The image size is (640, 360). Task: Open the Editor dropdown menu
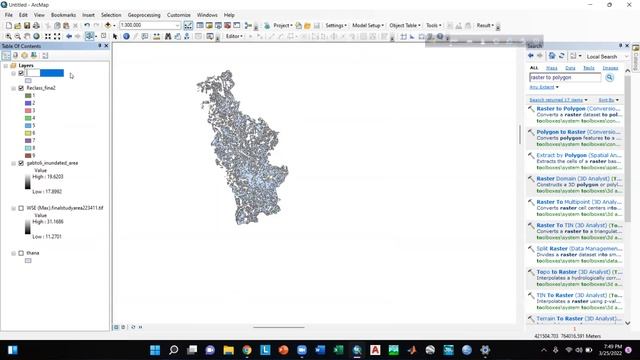(x=234, y=36)
